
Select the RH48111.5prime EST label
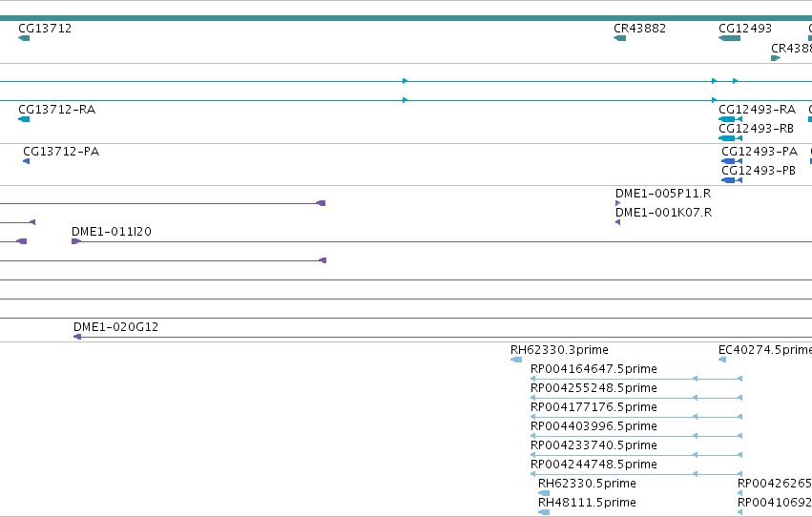587,503
